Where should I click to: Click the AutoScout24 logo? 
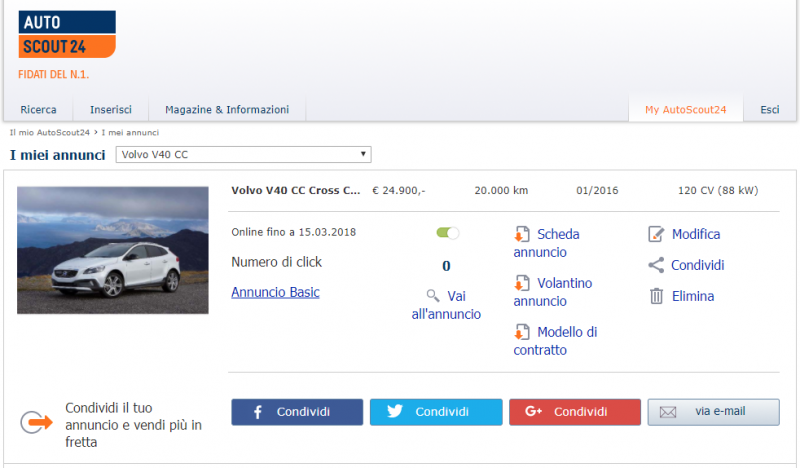pyautogui.click(x=67, y=34)
